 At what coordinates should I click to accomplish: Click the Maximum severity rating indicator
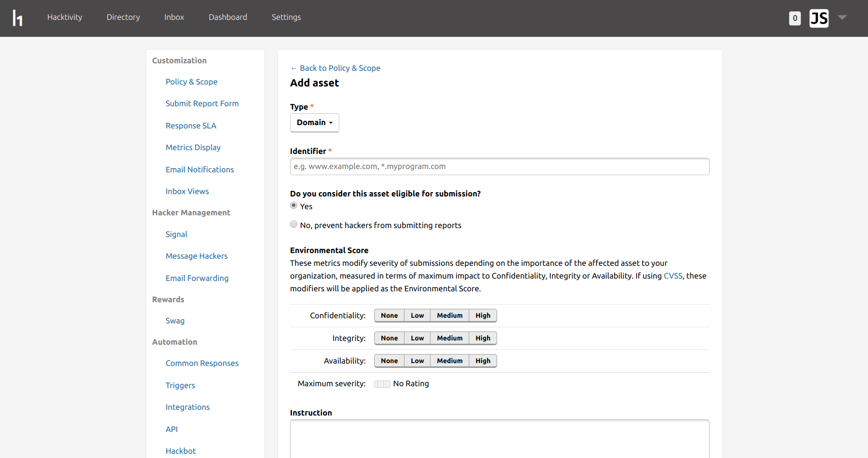pyautogui.click(x=382, y=384)
